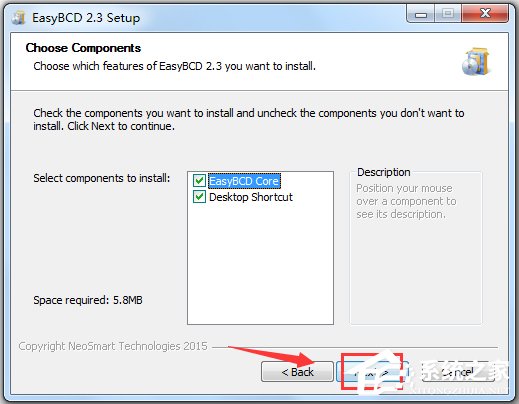
Task: Click empty area of components list box
Action: tap(260, 263)
